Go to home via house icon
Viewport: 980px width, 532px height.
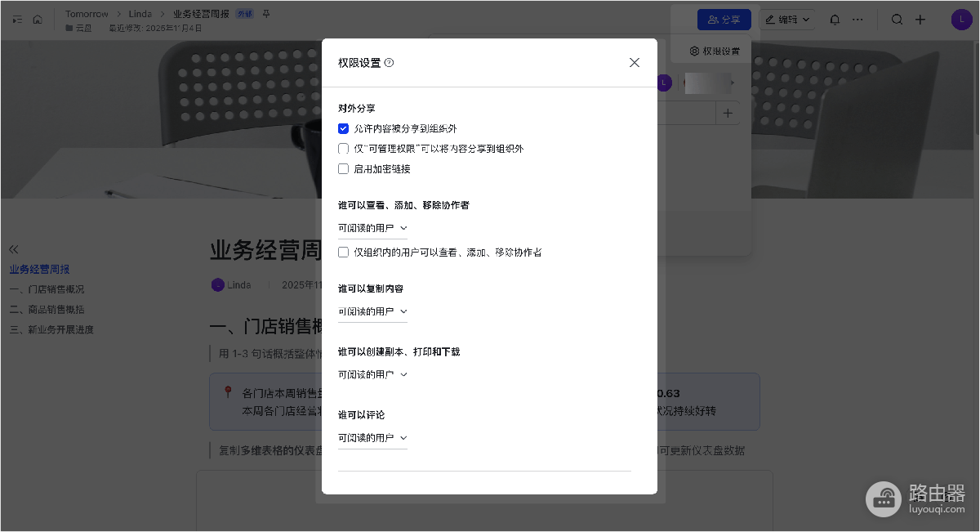pyautogui.click(x=38, y=20)
